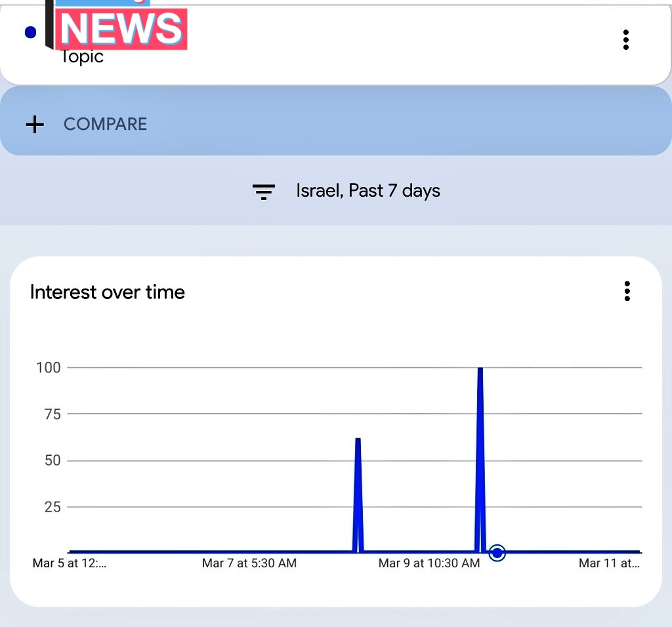Click the NEWS search term title
Image resolution: width=672 pixels, height=627 pixels.
[121, 29]
